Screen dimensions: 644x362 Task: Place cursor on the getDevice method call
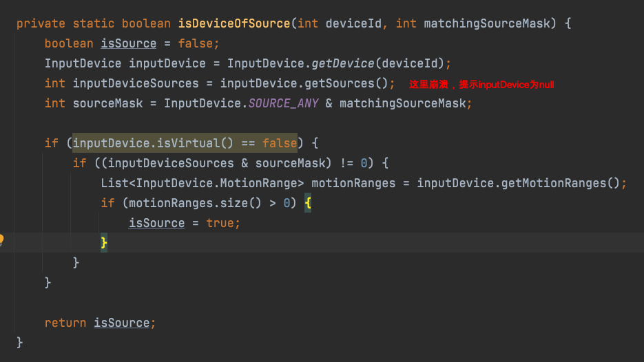tap(344, 63)
